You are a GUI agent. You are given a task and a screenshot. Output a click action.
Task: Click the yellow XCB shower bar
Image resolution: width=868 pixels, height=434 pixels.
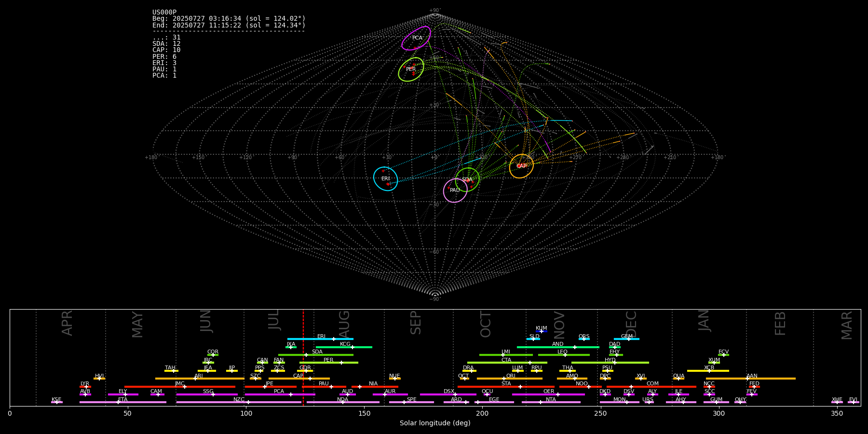(x=708, y=371)
